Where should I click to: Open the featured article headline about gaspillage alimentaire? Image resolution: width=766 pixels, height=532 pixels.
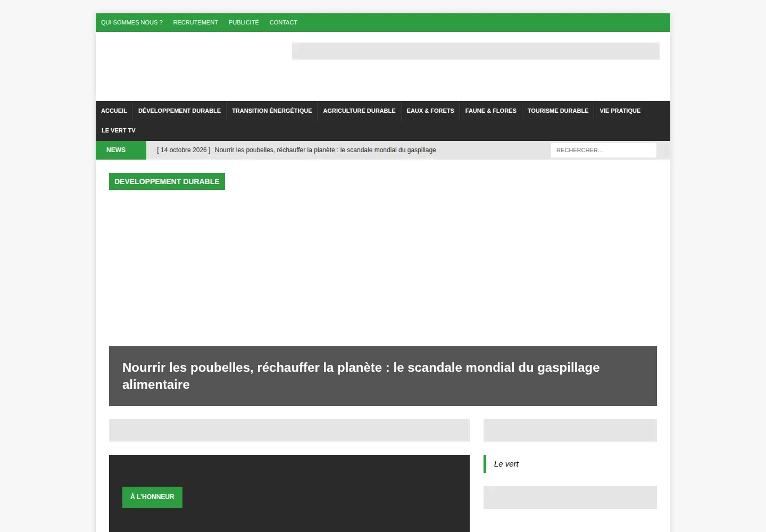point(361,376)
